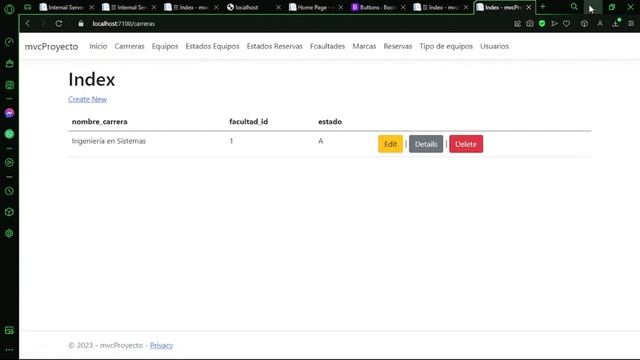Viewport: 640px width, 360px height.
Task: Bookmark page with the heart icon
Action: 567,24
